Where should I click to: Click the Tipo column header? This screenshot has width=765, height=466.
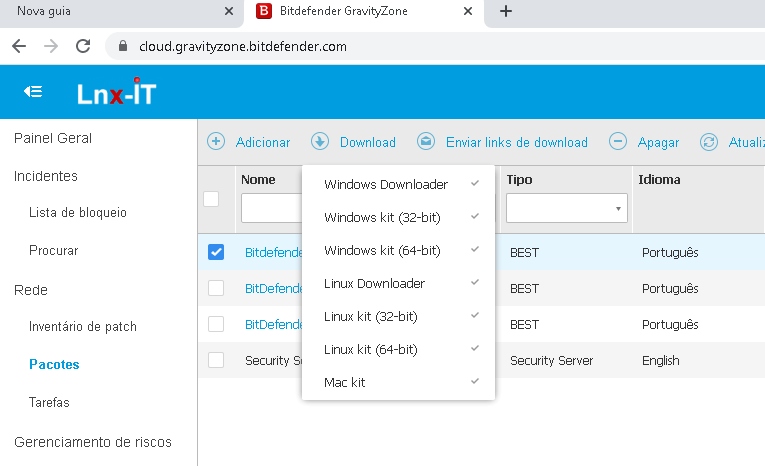pyautogui.click(x=519, y=180)
